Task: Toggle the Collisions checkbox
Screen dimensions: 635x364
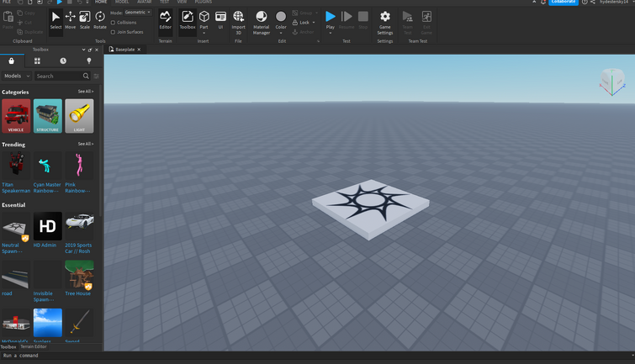Action: pyautogui.click(x=113, y=22)
